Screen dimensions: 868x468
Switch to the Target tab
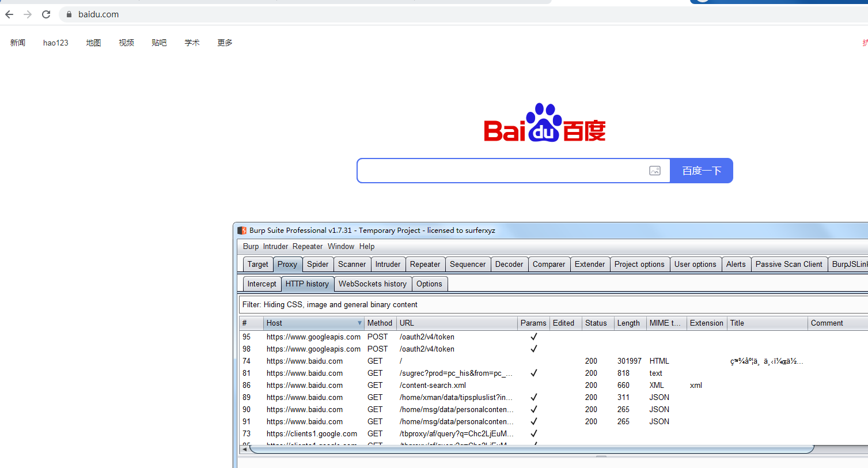[257, 264]
